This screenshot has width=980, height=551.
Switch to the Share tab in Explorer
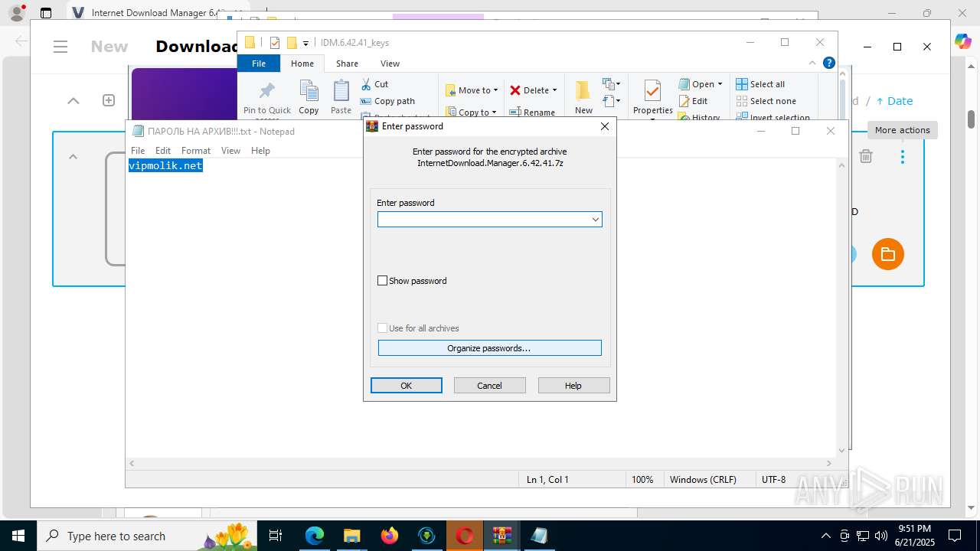click(347, 64)
